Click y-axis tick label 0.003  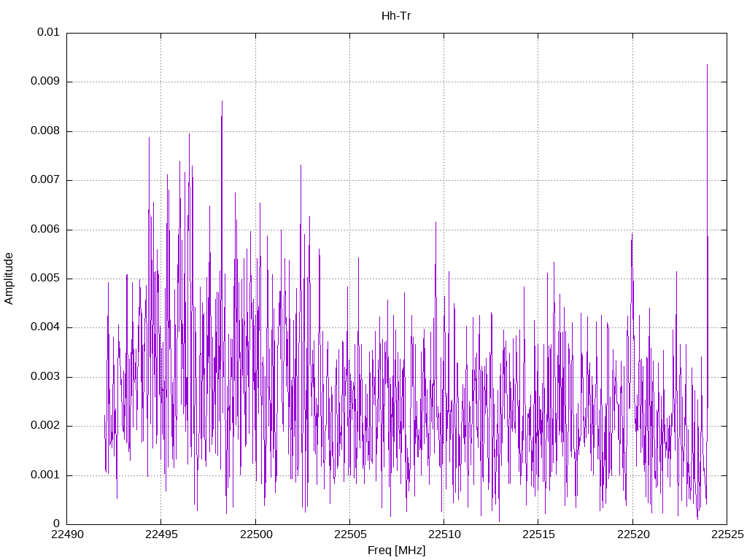45,377
